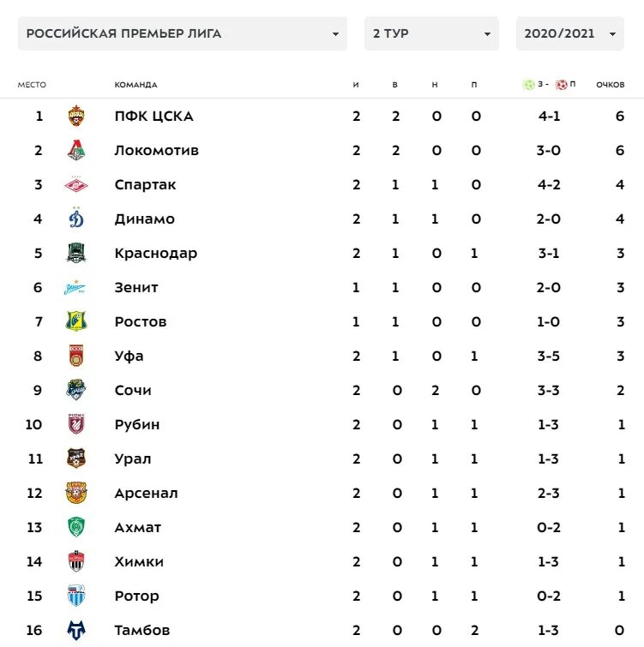644x647 pixels.
Task: Click the Арсенал table row score 2-3
Action: [x=549, y=493]
